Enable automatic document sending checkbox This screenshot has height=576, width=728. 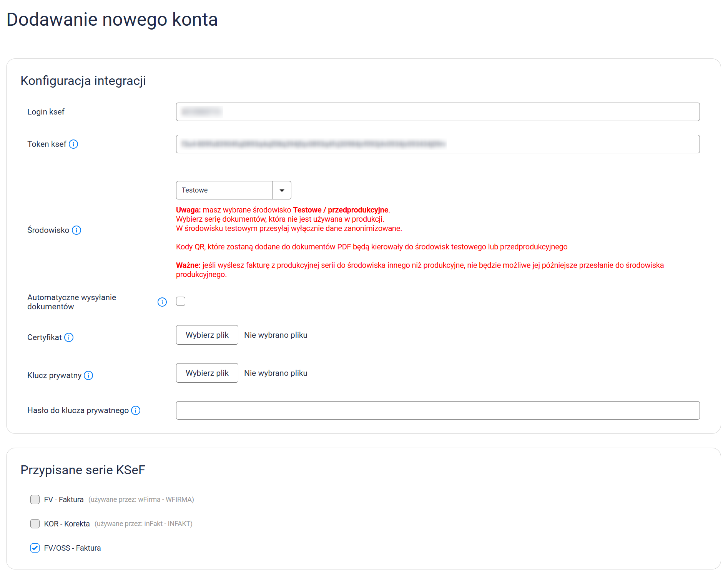[181, 301]
